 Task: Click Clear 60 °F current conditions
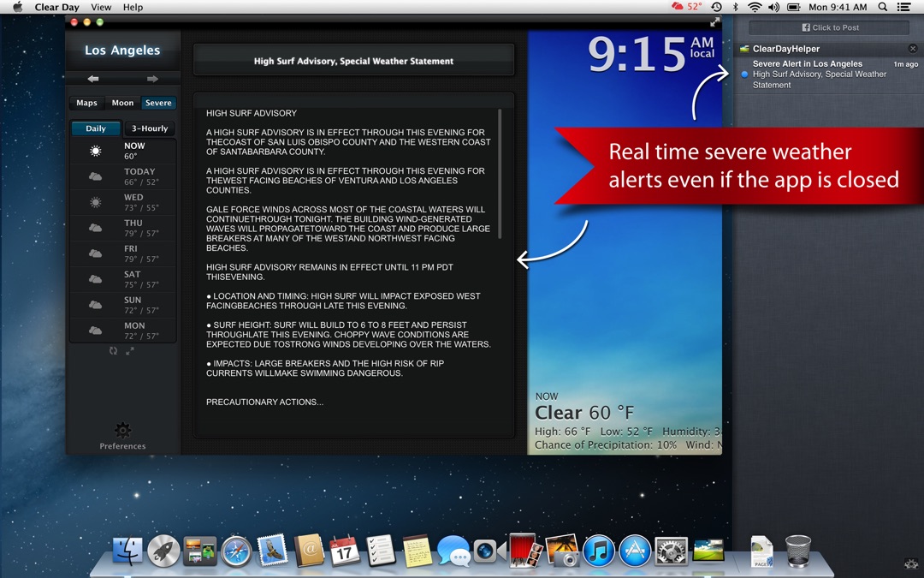pos(584,412)
